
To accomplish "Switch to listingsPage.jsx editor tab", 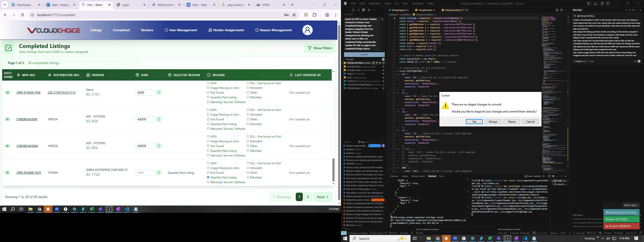I will pos(398,10).
